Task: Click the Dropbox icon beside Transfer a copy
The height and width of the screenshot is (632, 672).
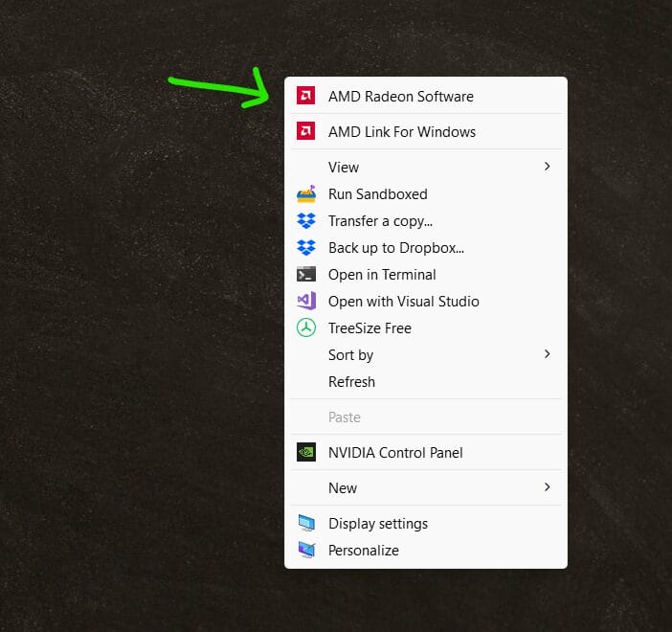Action: [306, 221]
